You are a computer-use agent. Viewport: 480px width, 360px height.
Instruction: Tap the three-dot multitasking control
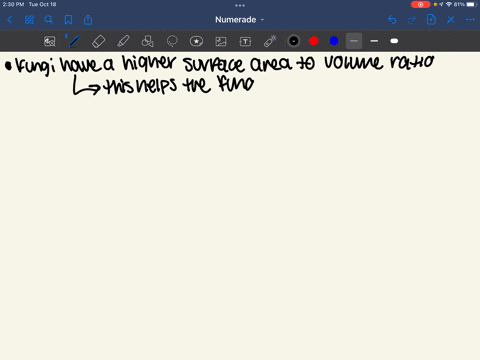pos(240,5)
